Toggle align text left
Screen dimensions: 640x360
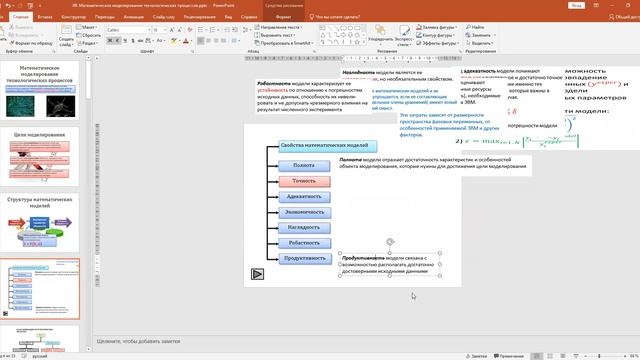(201, 40)
